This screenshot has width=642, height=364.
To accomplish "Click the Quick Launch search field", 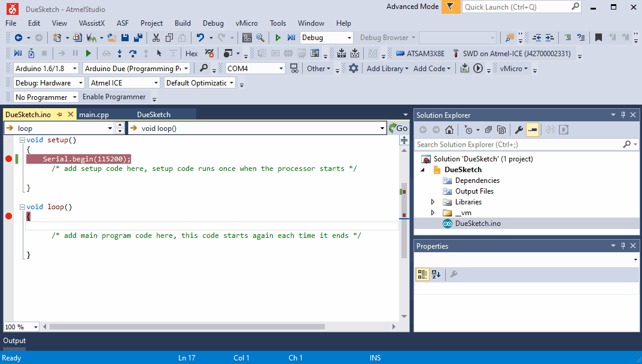I will [x=522, y=7].
